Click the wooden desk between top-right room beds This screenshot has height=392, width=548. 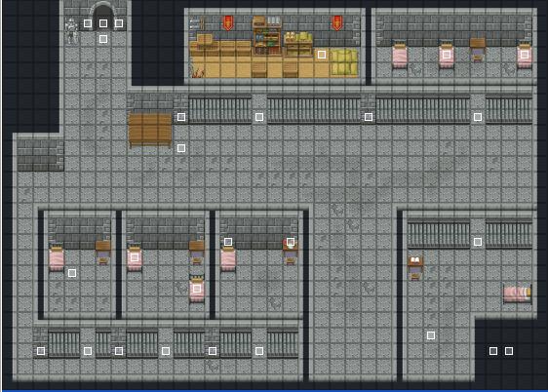click(x=478, y=49)
